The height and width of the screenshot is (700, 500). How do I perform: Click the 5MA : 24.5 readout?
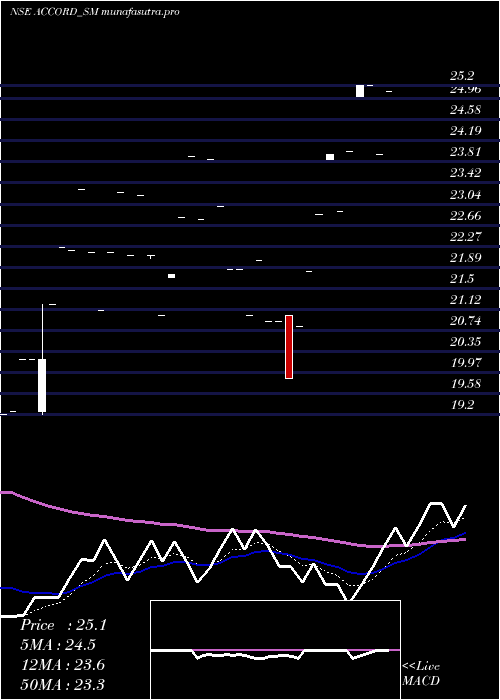click(58, 645)
